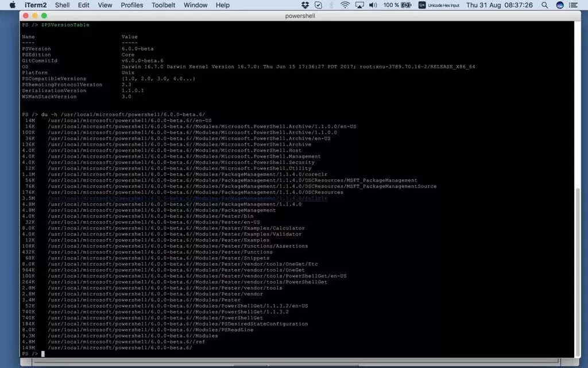Image resolution: width=588 pixels, height=368 pixels.
Task: Click the GitCommitId value v6.0.0-beta.6
Action: click(x=142, y=61)
